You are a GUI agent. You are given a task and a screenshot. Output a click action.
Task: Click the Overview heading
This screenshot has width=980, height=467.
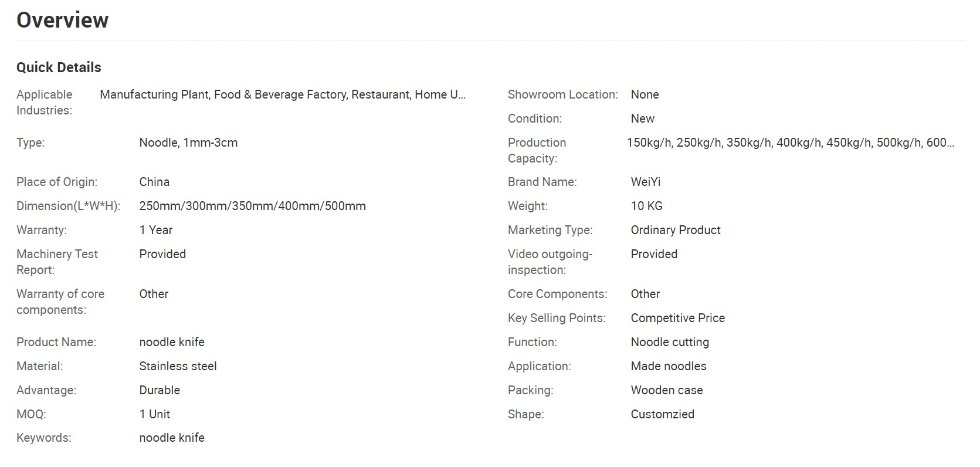coord(62,20)
